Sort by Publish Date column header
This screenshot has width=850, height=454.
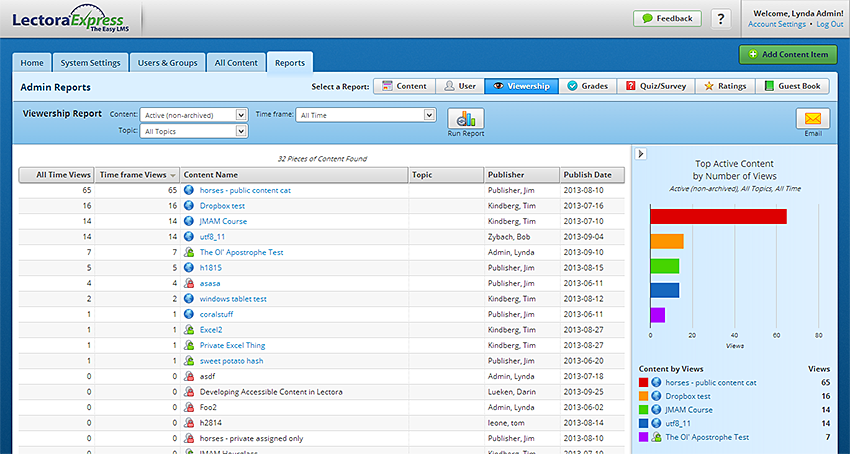[x=593, y=175]
